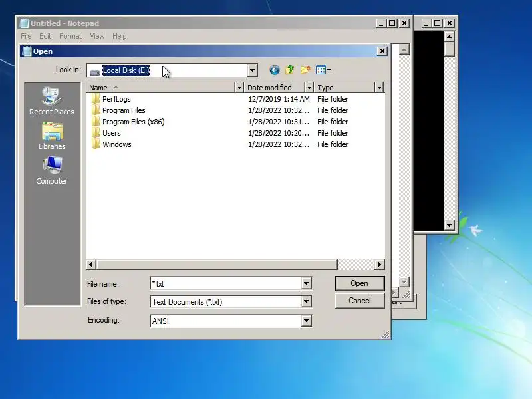Select the Windows folder icon
Image resolution: width=532 pixels, height=399 pixels.
pyautogui.click(x=96, y=144)
